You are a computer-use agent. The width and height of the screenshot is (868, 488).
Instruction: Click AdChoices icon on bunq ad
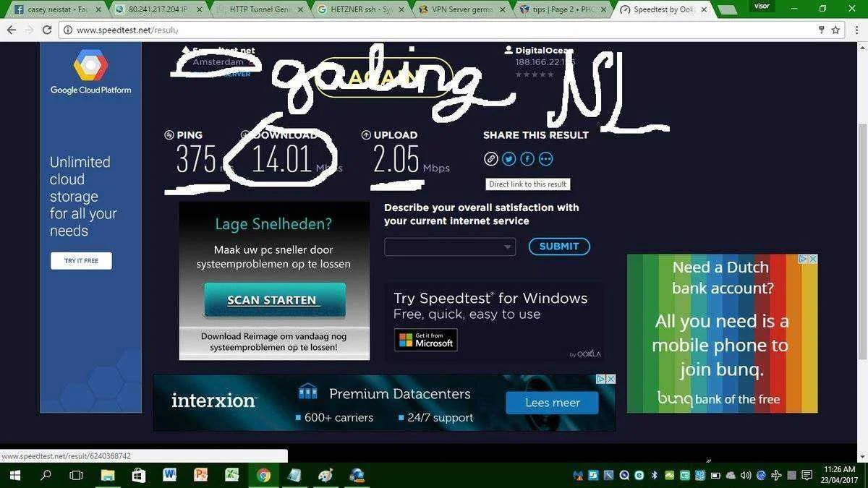point(803,259)
